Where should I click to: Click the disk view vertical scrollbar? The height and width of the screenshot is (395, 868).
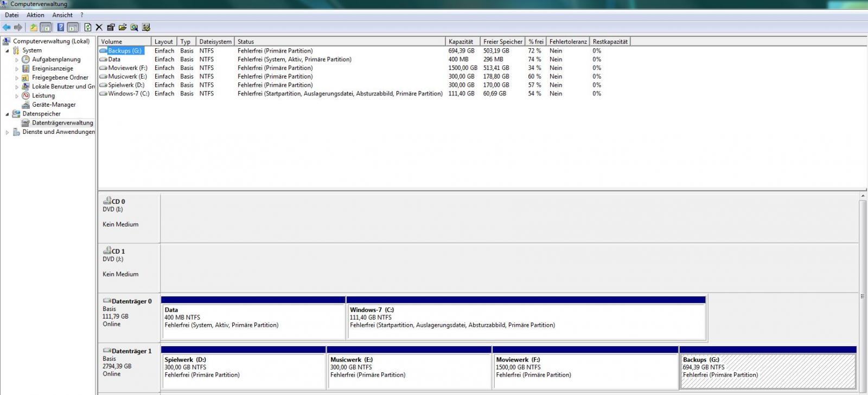point(863,295)
